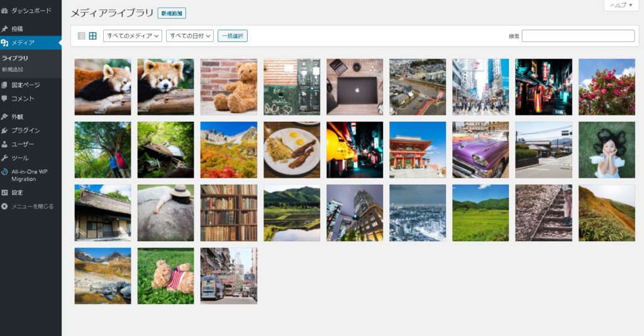Click the 検索 search input field

pyautogui.click(x=577, y=36)
